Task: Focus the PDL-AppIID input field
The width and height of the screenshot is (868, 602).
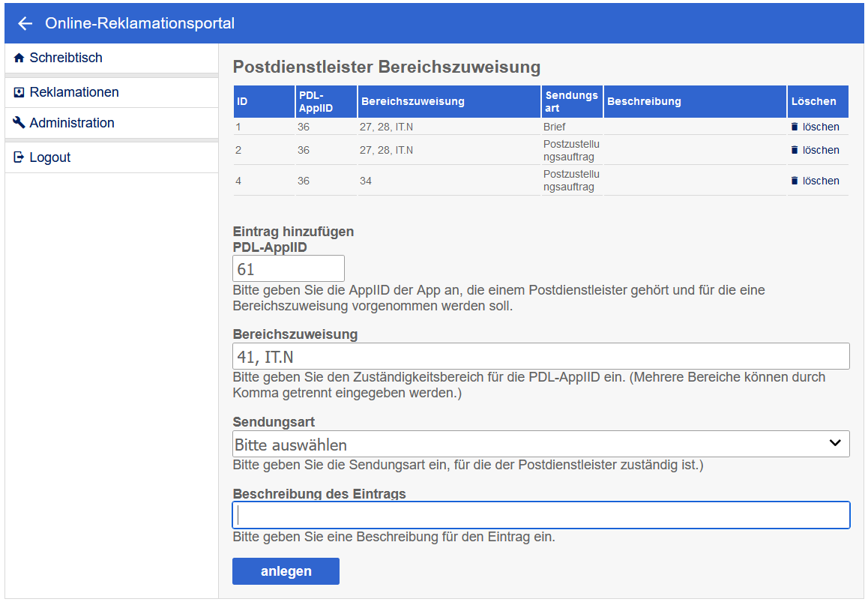Action: point(289,268)
